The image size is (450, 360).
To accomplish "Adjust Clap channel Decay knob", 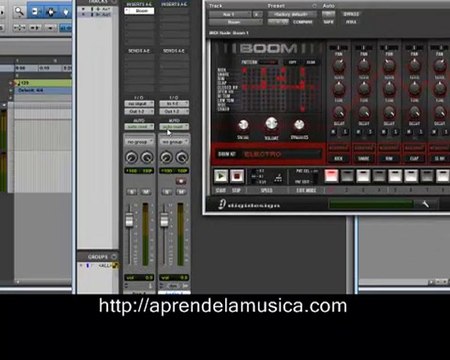I will 414,113.
